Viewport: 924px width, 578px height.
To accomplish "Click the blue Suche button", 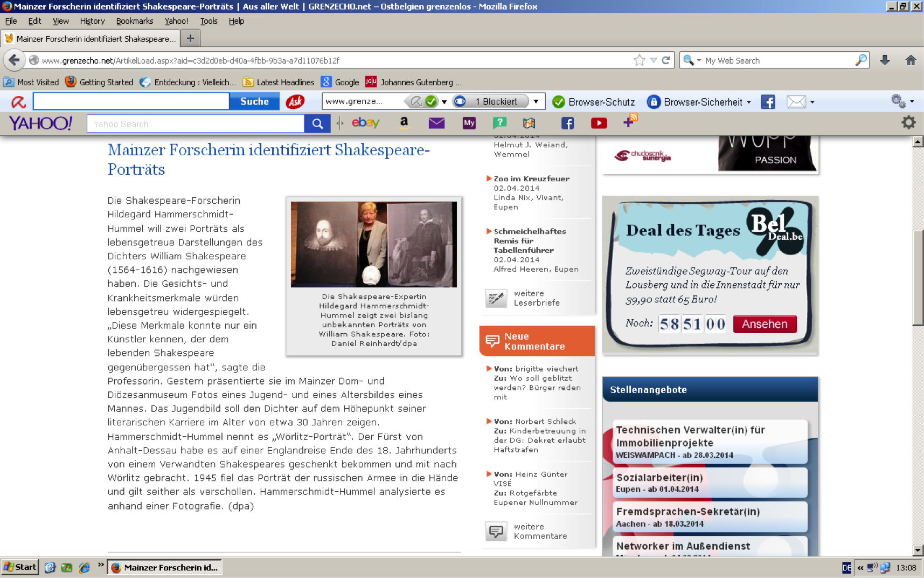I will click(254, 101).
